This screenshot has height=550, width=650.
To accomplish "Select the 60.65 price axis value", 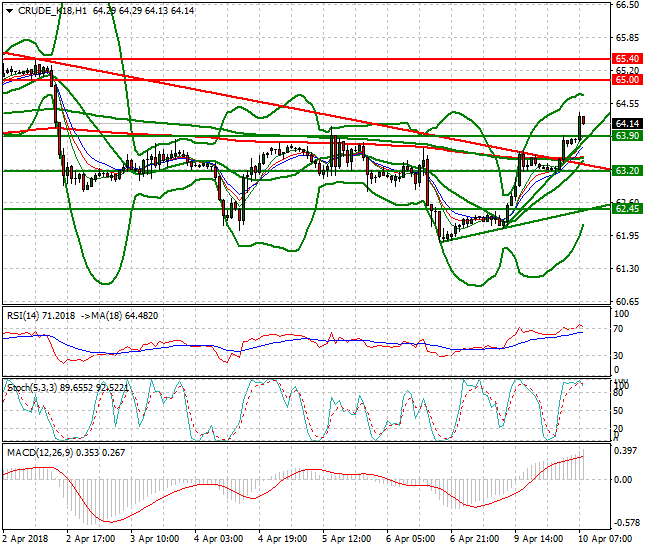I will [627, 301].
